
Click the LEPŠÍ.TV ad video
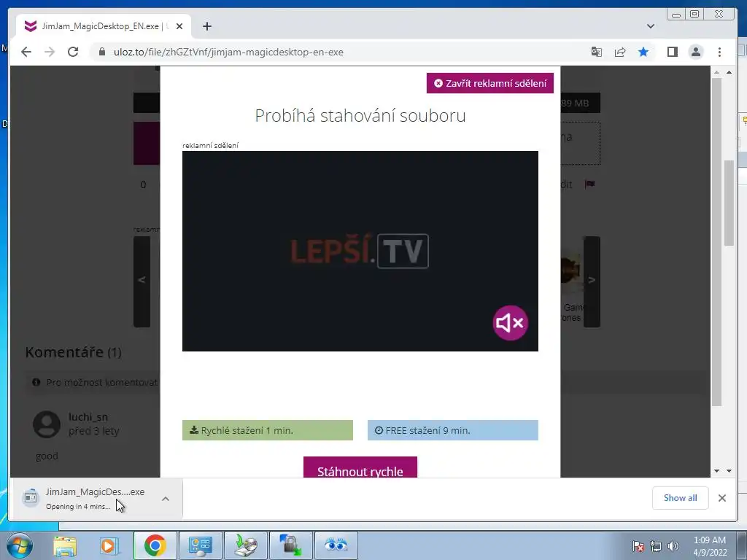360,251
